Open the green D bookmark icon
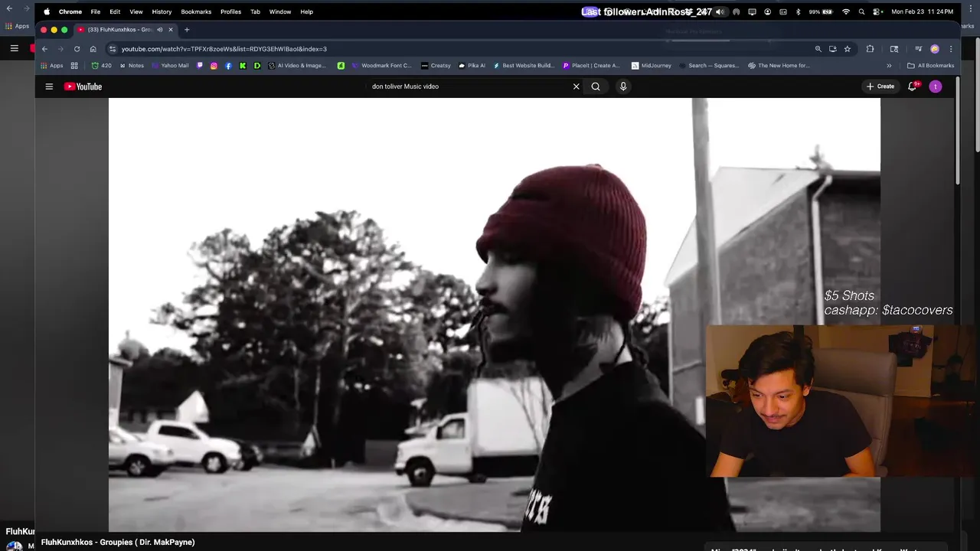This screenshot has width=980, height=551. (257, 66)
